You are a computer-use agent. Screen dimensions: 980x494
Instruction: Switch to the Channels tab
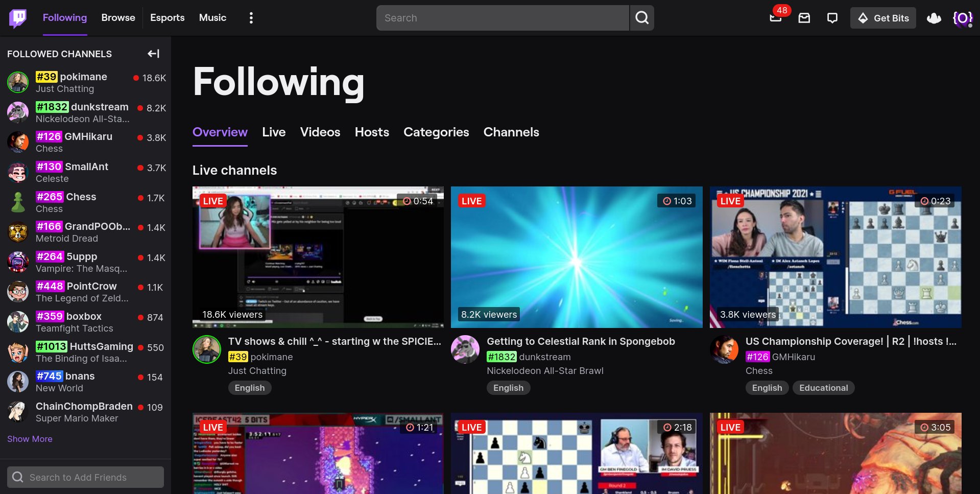click(511, 132)
